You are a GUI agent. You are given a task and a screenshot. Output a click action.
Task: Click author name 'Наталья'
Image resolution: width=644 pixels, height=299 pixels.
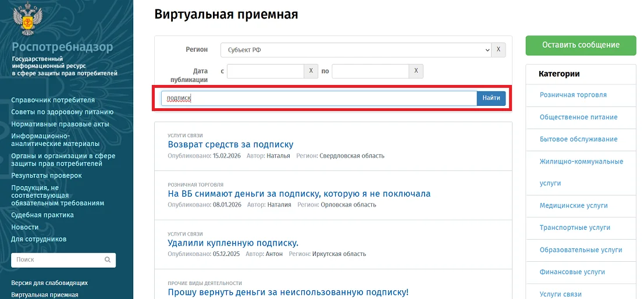pos(278,156)
